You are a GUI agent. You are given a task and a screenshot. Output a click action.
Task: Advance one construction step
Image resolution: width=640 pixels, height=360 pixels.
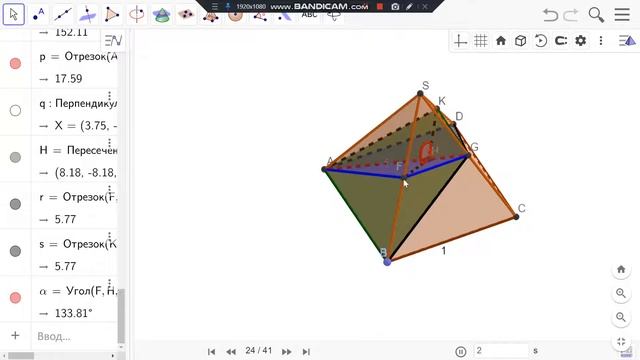[x=287, y=352]
